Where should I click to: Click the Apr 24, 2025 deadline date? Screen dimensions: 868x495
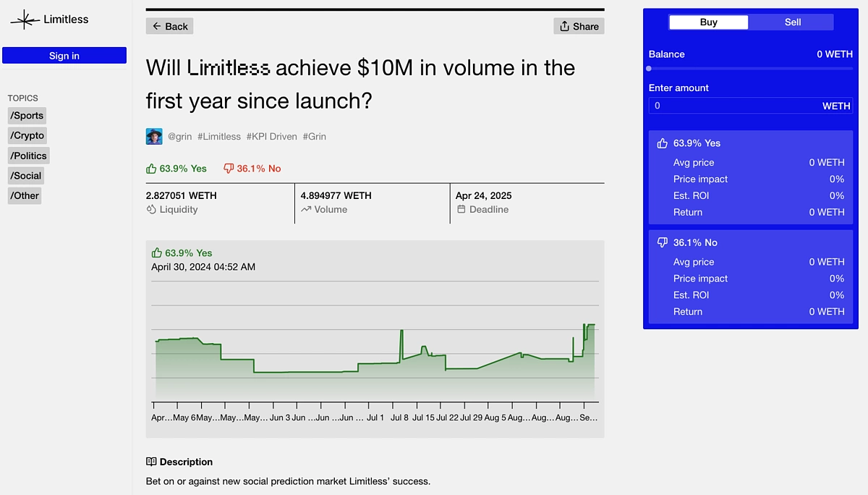[x=484, y=195]
